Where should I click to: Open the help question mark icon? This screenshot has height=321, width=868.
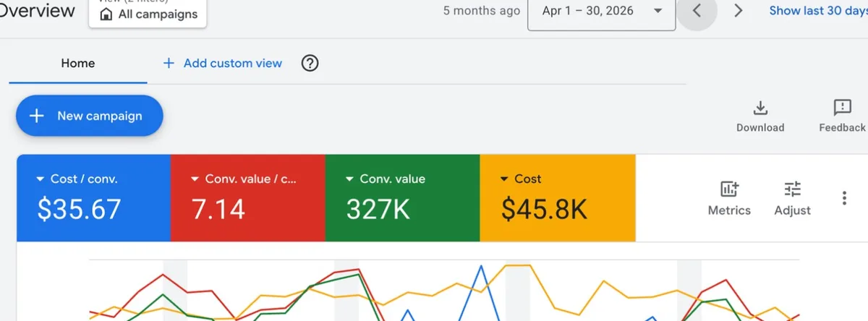tap(310, 64)
